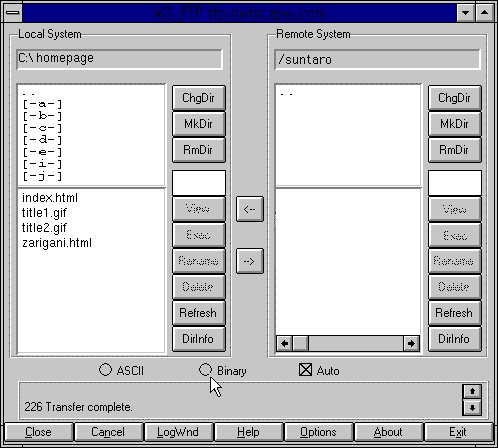The image size is (498, 448).
Task: Click remote Delete button
Action: [x=455, y=287]
